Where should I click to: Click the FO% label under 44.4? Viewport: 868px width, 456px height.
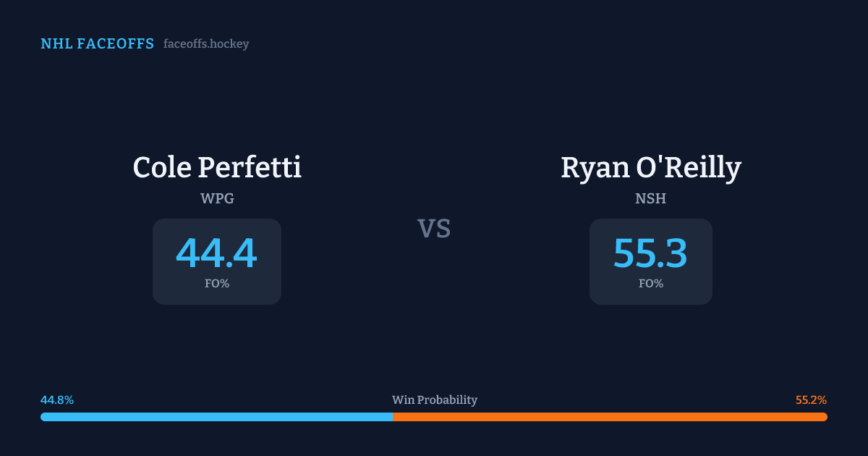click(217, 284)
